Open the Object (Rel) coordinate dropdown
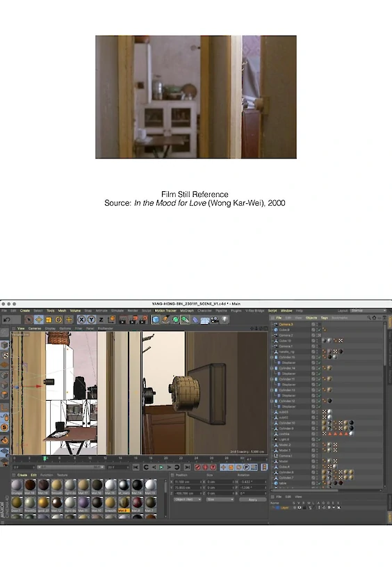Image resolution: width=392 pixels, height=567 pixels. [188, 500]
